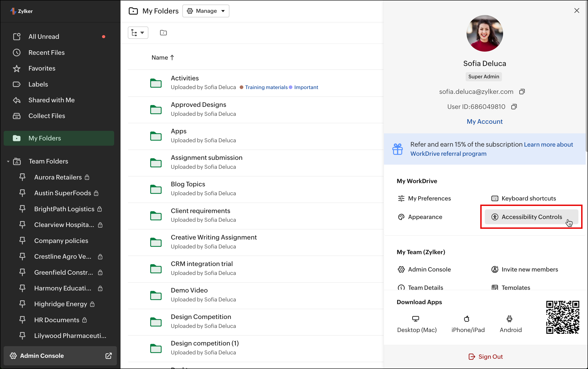The height and width of the screenshot is (369, 588).
Task: Click the referral gift icon
Action: click(x=397, y=149)
